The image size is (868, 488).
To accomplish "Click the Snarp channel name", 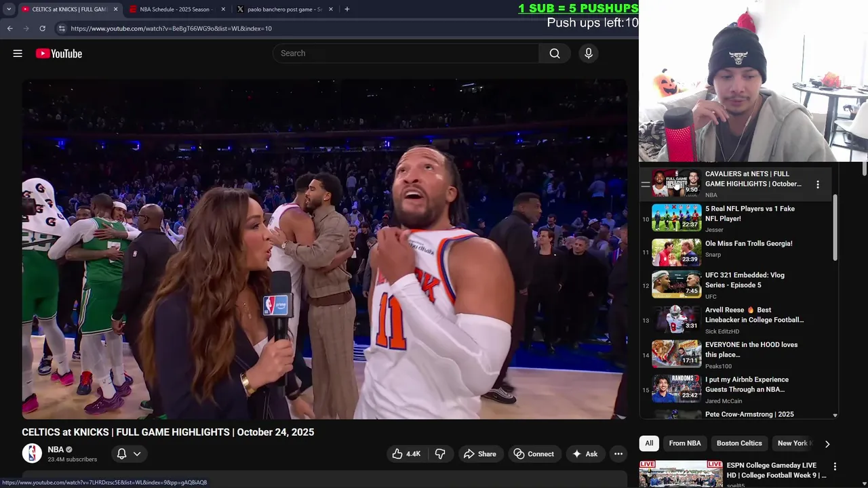I will point(713,255).
